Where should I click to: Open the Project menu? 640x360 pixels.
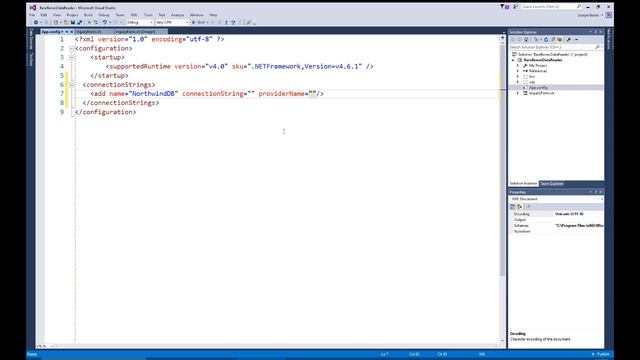72,15
